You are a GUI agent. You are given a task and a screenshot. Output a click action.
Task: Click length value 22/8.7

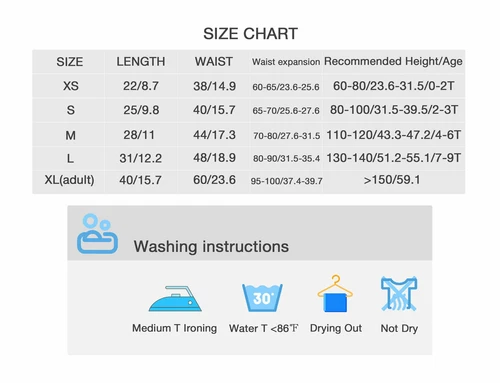pos(141,86)
